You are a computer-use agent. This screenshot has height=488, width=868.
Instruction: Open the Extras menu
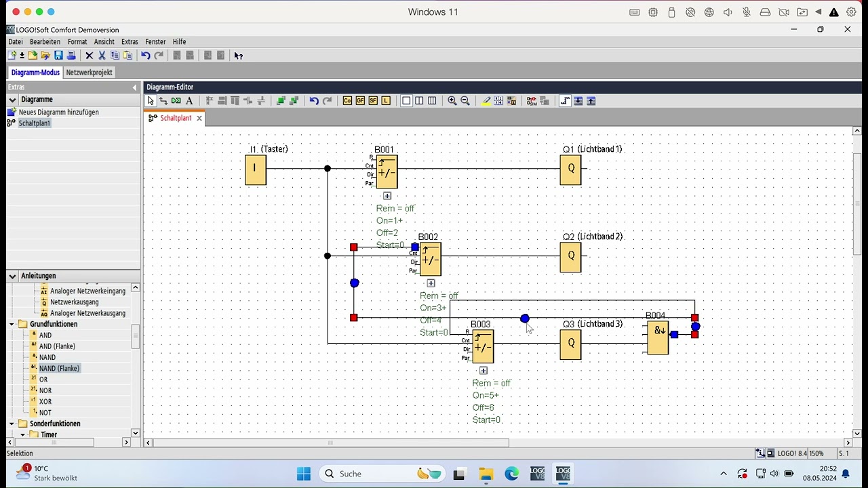[130, 42]
